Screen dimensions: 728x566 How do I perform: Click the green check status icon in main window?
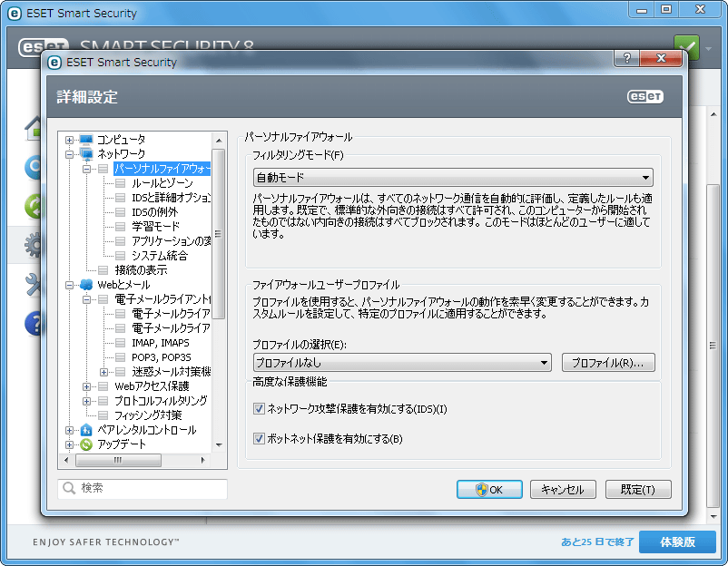(686, 47)
